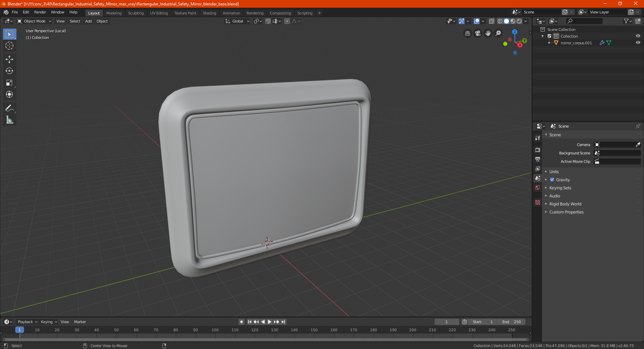Add a new collection in outliner
Viewport: 644px width, 349px height.
(x=638, y=21)
